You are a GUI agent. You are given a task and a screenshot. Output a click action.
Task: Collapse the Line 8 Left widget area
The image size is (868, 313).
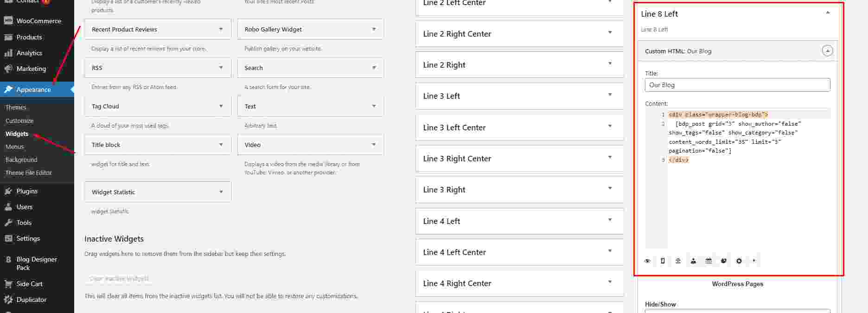[x=828, y=13]
